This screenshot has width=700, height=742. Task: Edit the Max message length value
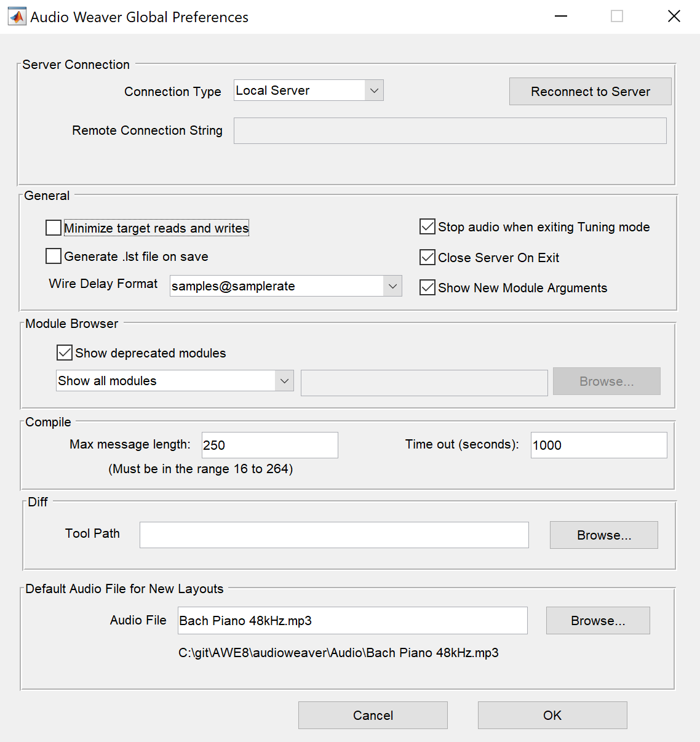[x=269, y=445]
